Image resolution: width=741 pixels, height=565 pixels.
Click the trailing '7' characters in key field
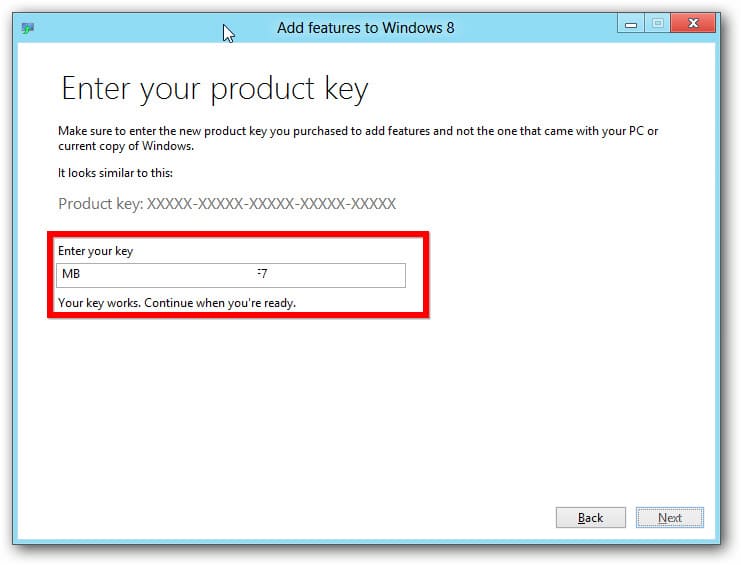(x=264, y=275)
